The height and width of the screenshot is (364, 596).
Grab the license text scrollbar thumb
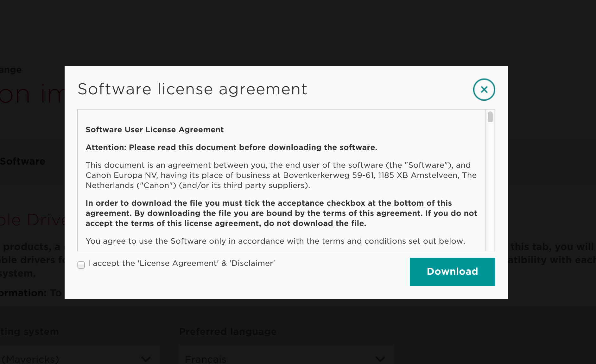coord(490,117)
